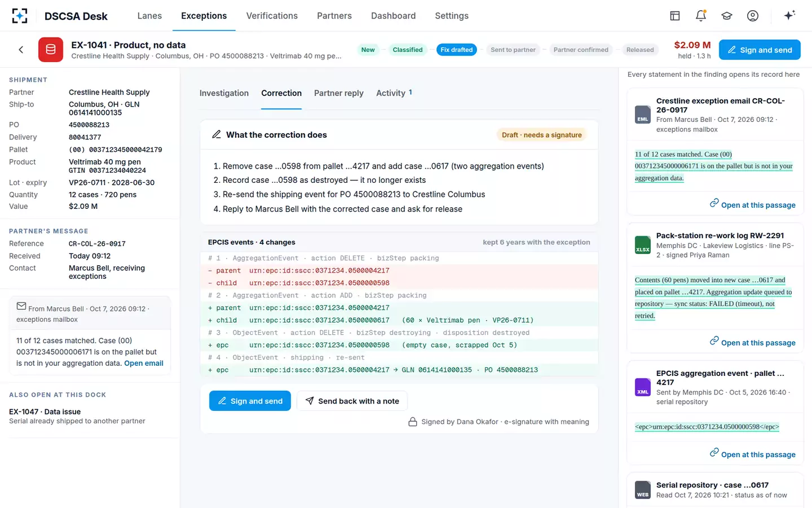Open at this passage for EPCIS aggregation event
Screen dimensions: 812x508
753,454
